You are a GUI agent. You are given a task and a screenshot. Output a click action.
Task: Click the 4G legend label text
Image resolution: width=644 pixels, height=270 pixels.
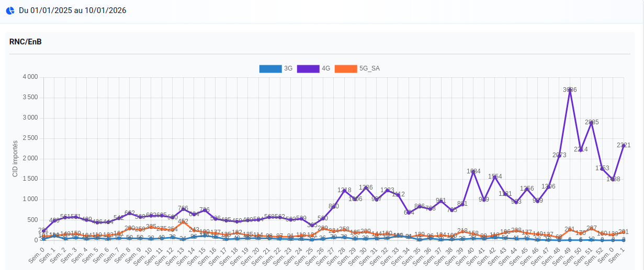326,68
